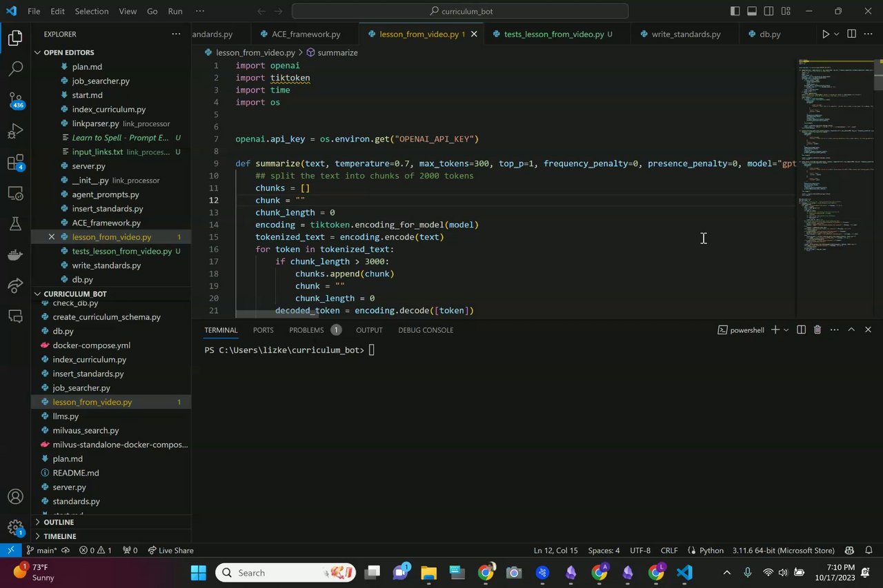The height and width of the screenshot is (588, 883).
Task: Switch to the DEBUG CONSOLE tab
Action: (426, 330)
